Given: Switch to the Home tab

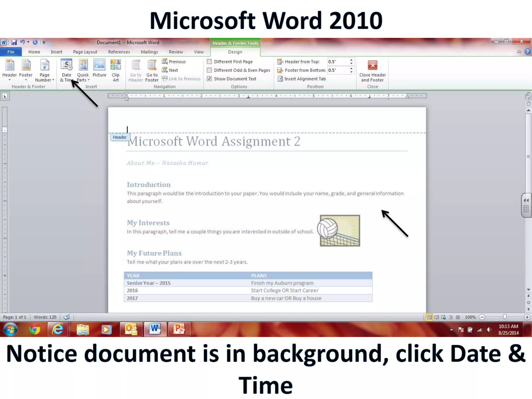Looking at the screenshot, I should [34, 52].
